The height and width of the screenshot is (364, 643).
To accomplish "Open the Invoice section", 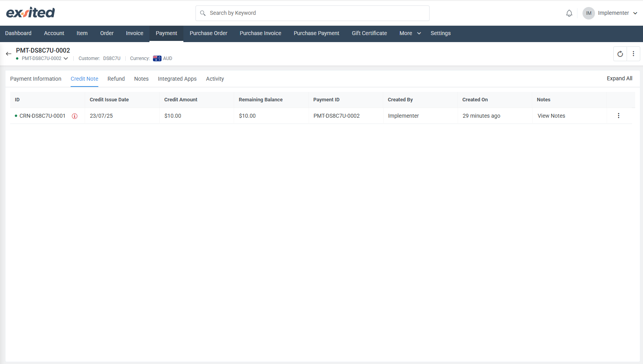I will click(x=135, y=34).
